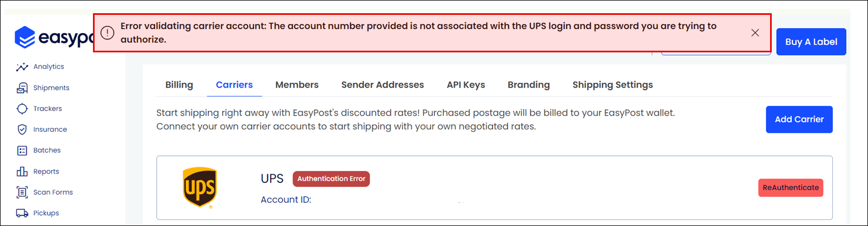The width and height of the screenshot is (868, 226).
Task: Click the UPS carrier logo
Action: tap(200, 187)
